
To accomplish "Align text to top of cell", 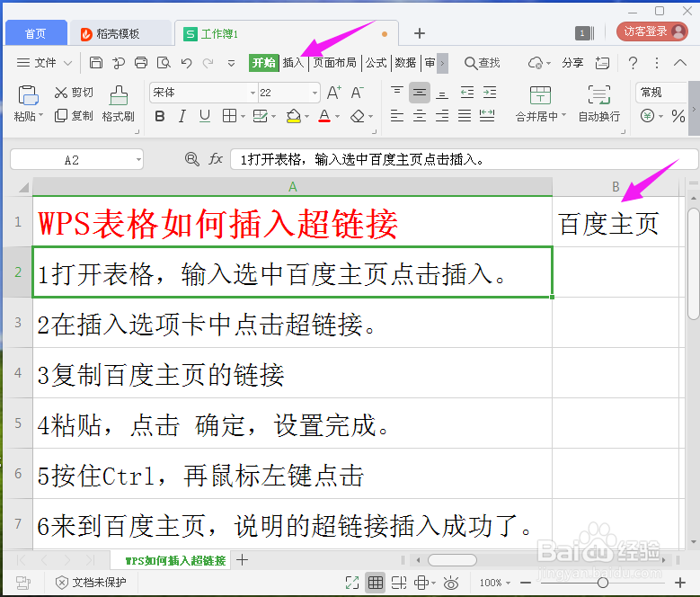I will (397, 92).
